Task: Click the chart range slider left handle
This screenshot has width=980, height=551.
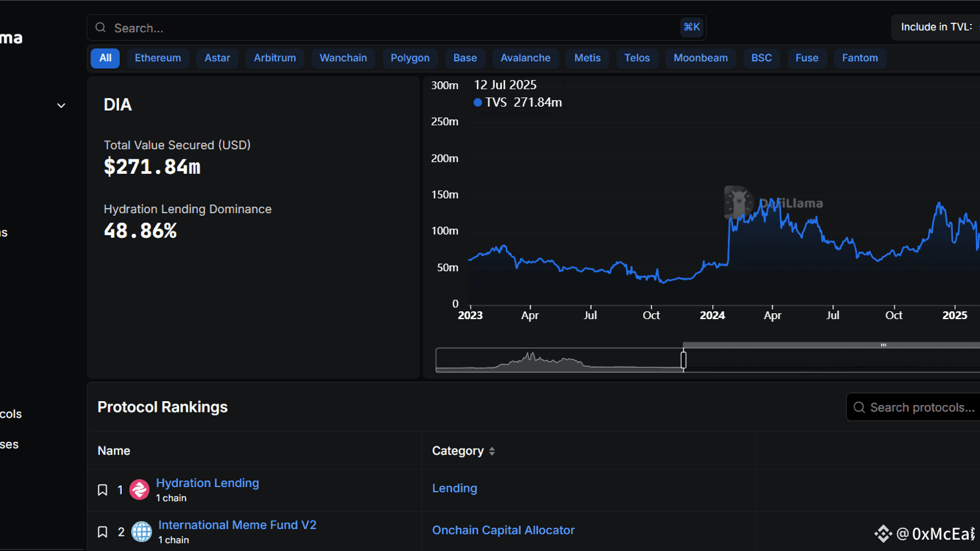Action: pos(683,360)
